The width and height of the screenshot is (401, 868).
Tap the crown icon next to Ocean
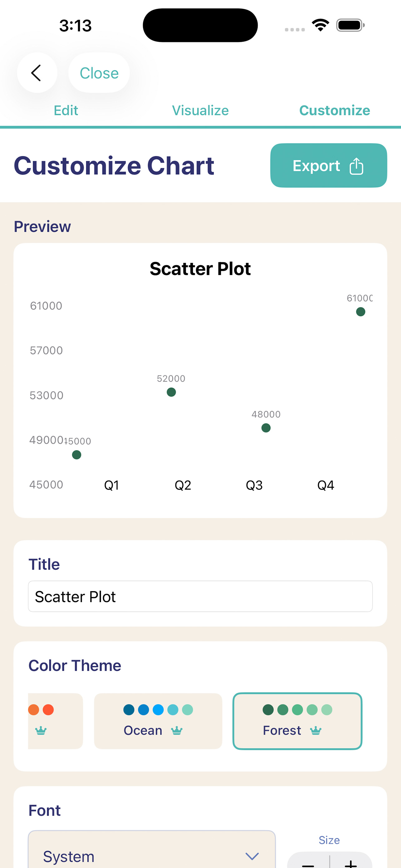[177, 731]
